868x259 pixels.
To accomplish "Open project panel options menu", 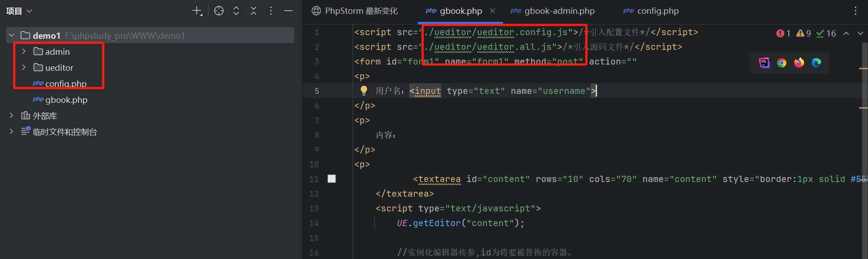I will click(271, 11).
